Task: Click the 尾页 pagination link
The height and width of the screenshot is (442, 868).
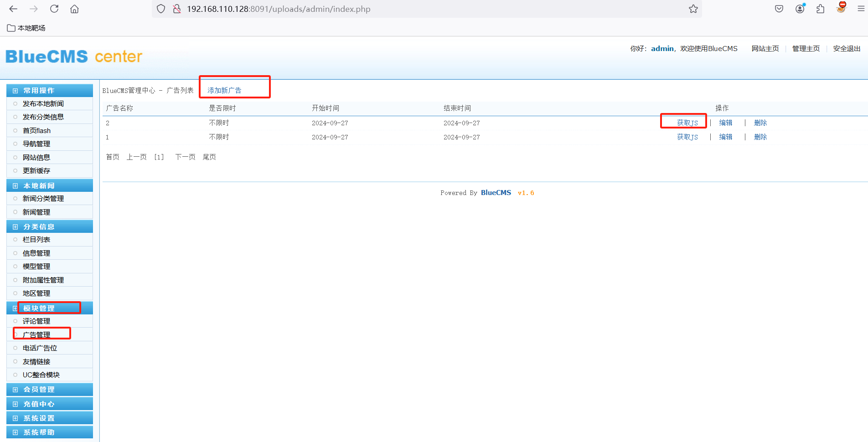Action: [x=209, y=157]
